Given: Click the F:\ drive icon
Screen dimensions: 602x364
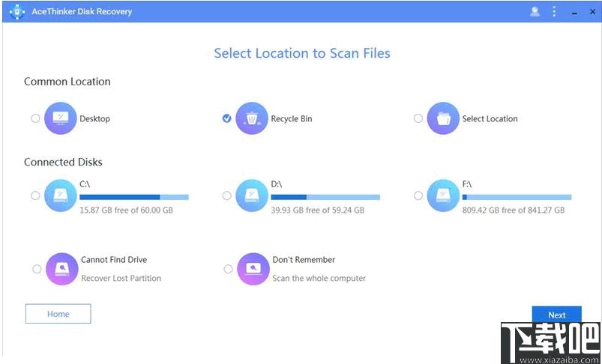Looking at the screenshot, I should tap(443, 195).
